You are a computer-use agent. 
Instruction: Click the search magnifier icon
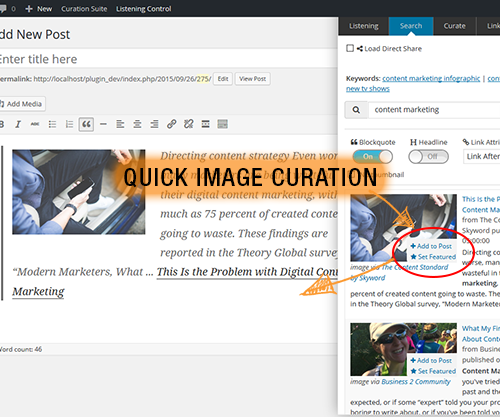pyautogui.click(x=356, y=110)
